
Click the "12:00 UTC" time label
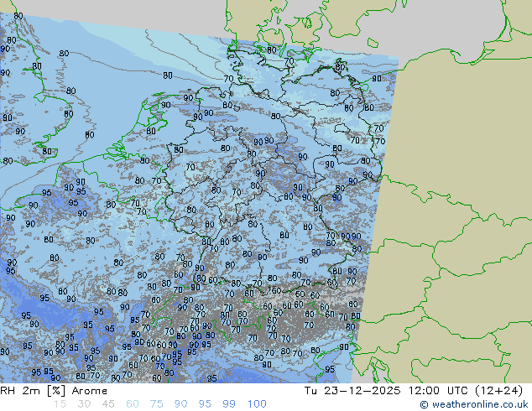coord(440,391)
